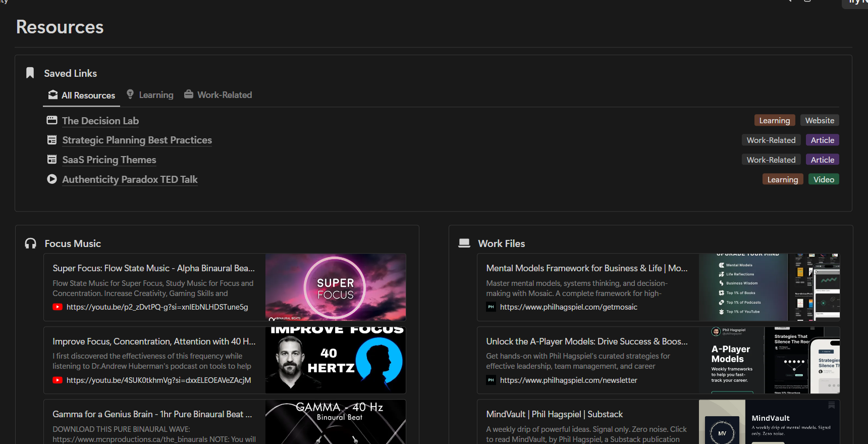Click play icon beside Authenticity Paradox TED Talk
The image size is (868, 444).
(x=52, y=179)
